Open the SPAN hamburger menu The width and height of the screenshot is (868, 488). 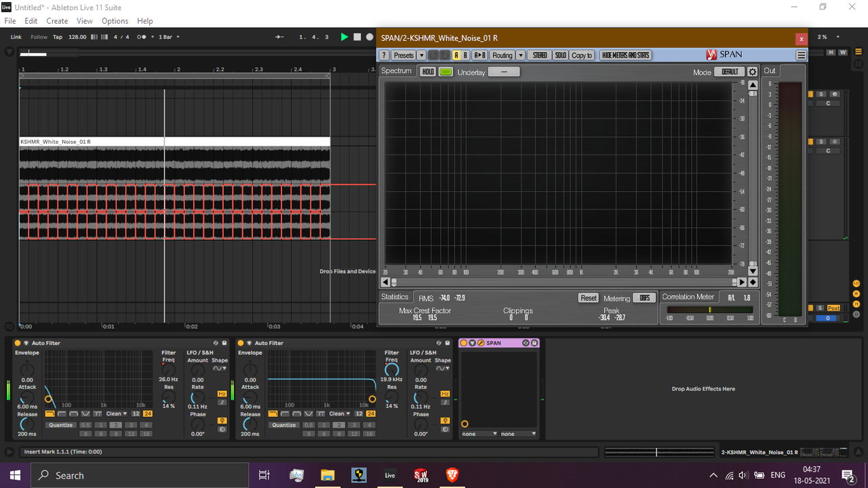point(801,55)
